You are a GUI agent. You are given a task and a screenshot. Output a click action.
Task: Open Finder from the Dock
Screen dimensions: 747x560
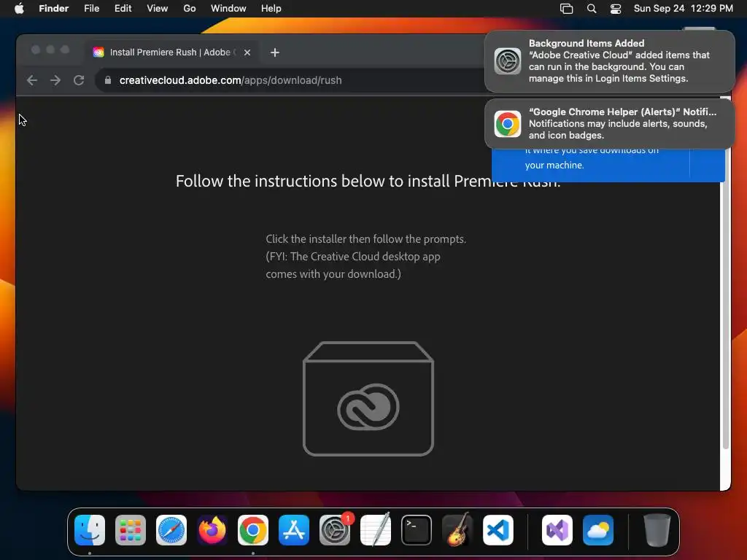90,530
